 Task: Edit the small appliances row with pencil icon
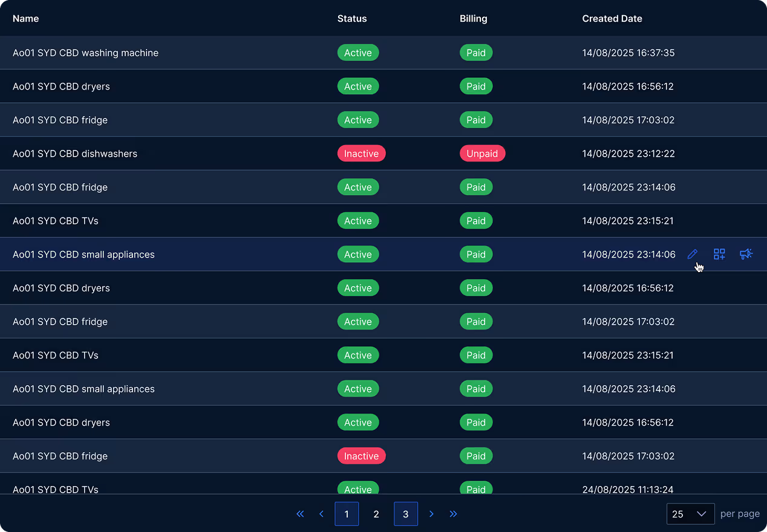click(x=692, y=254)
